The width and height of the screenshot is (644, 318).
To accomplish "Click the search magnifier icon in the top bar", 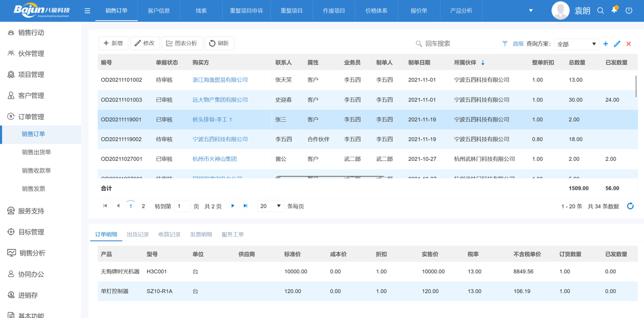I will [x=600, y=10].
